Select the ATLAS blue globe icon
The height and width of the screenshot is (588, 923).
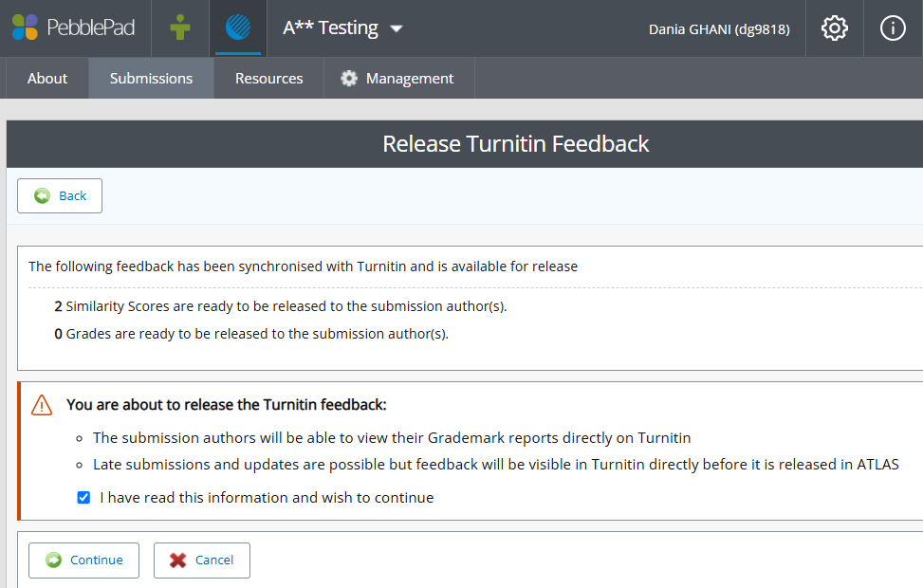click(238, 28)
